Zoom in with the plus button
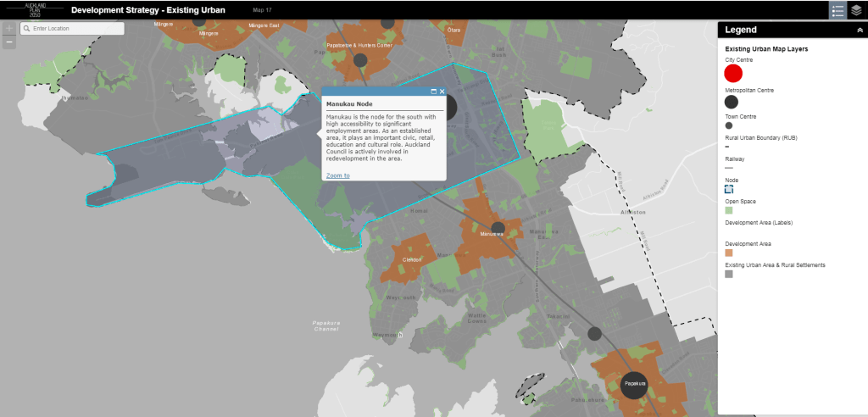 (x=9, y=28)
